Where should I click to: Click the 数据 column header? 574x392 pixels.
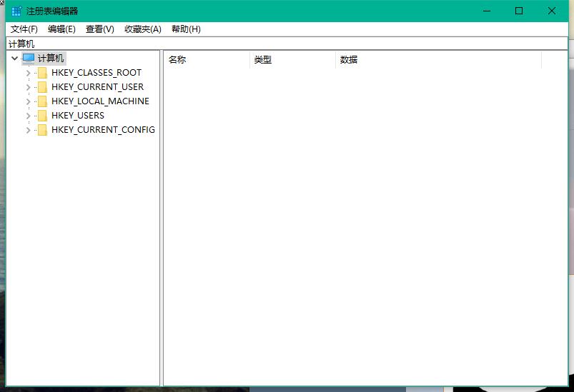438,59
